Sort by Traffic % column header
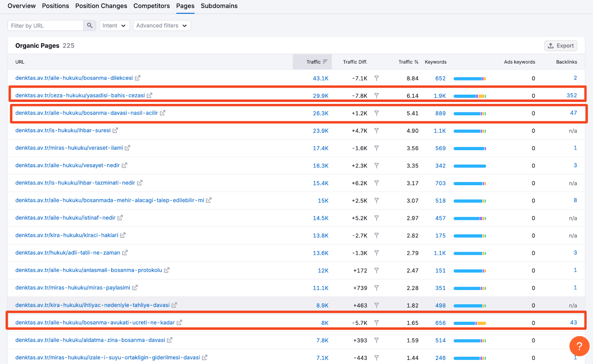 [408, 62]
